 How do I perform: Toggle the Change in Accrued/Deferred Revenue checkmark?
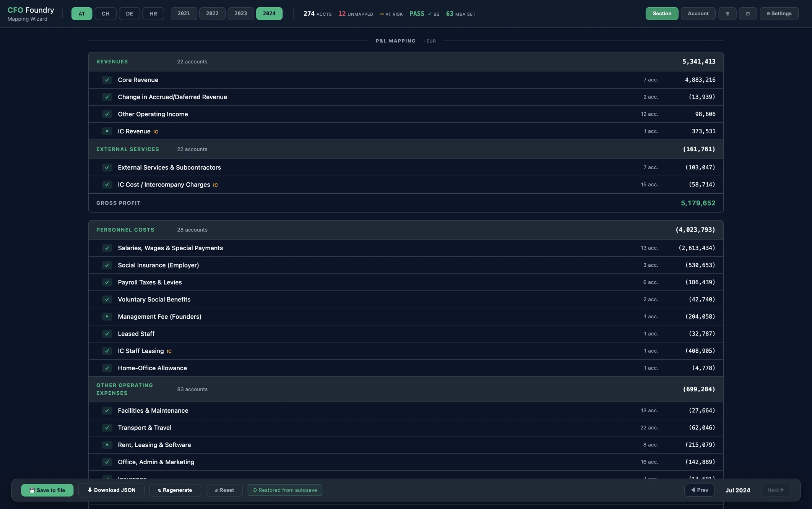[107, 97]
